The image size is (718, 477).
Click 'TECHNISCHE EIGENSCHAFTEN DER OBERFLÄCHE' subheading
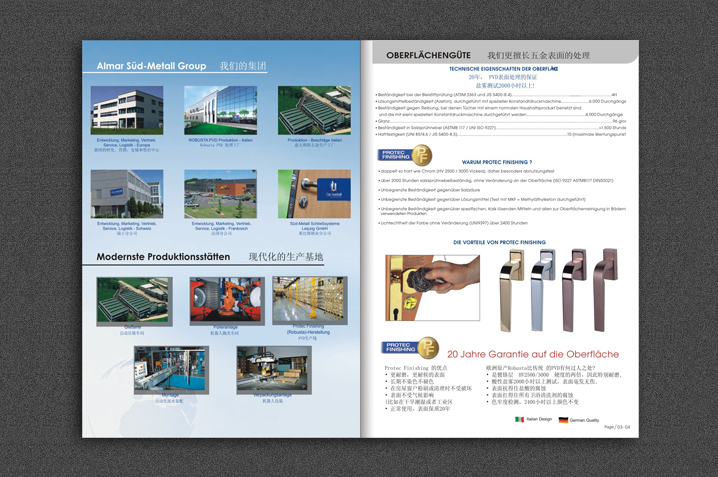click(503, 69)
